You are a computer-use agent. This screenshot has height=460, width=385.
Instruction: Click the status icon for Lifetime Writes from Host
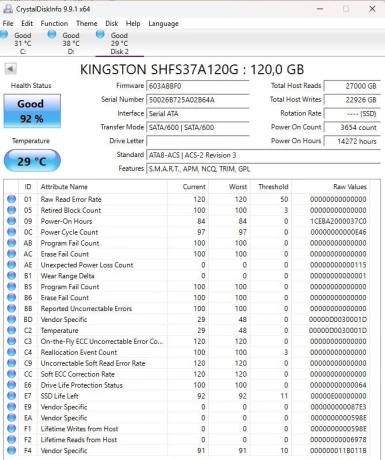point(11,429)
